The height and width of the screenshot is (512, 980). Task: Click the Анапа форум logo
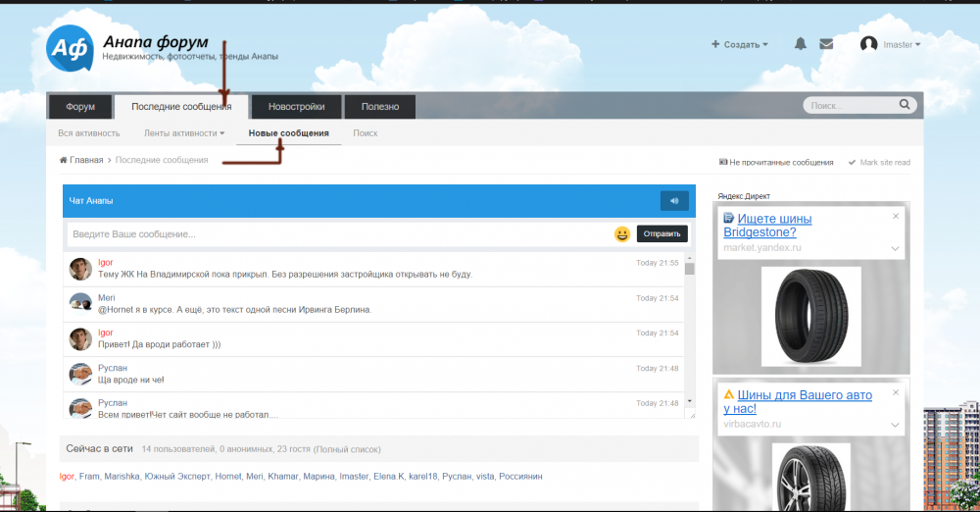point(70,48)
